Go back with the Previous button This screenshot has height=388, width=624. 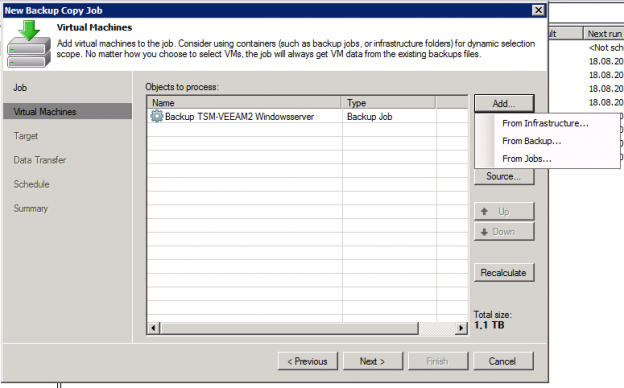coord(308,361)
